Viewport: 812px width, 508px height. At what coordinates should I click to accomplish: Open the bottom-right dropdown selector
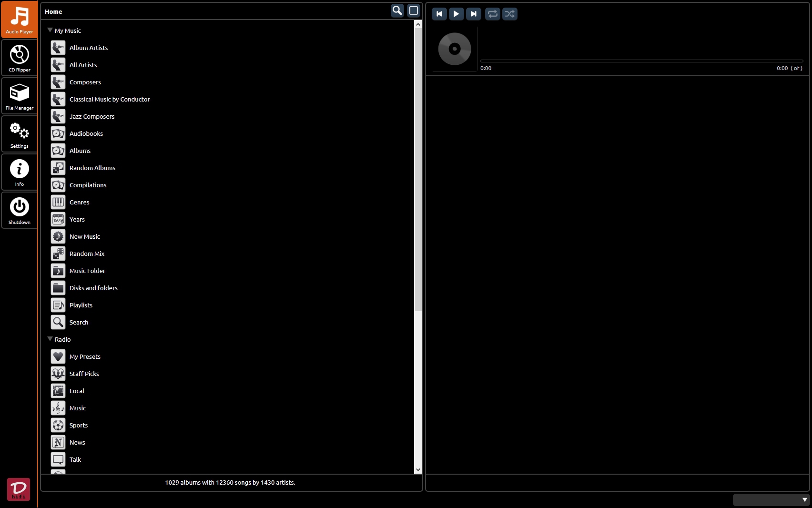(771, 499)
